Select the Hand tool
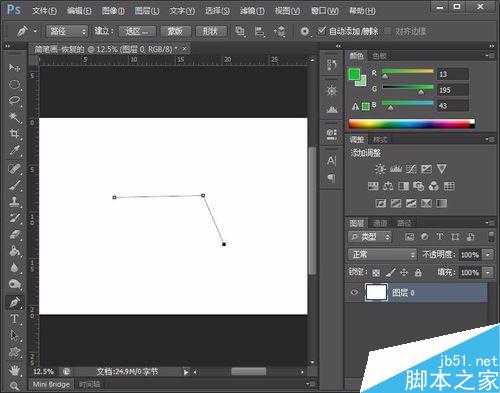This screenshot has height=393, width=500. (14, 370)
